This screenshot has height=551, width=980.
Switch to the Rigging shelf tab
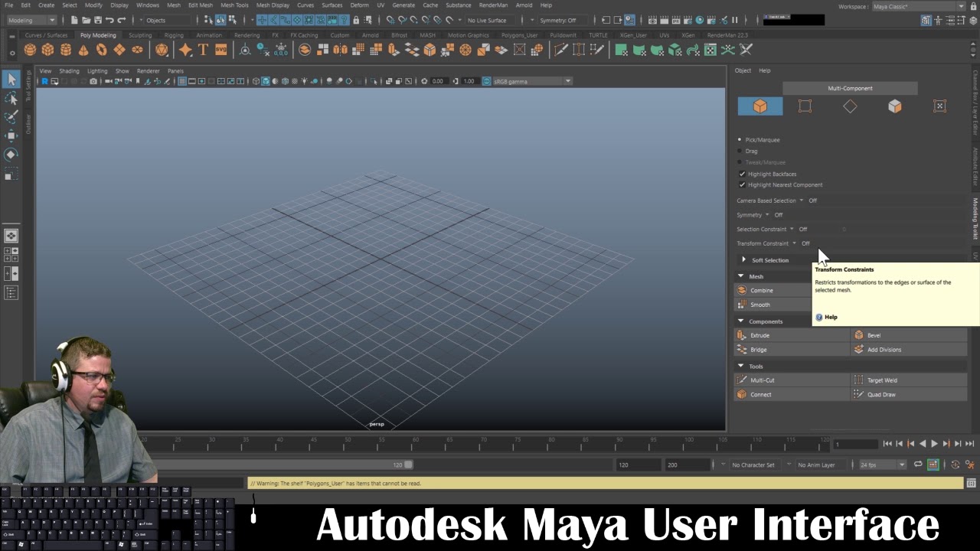tap(174, 35)
